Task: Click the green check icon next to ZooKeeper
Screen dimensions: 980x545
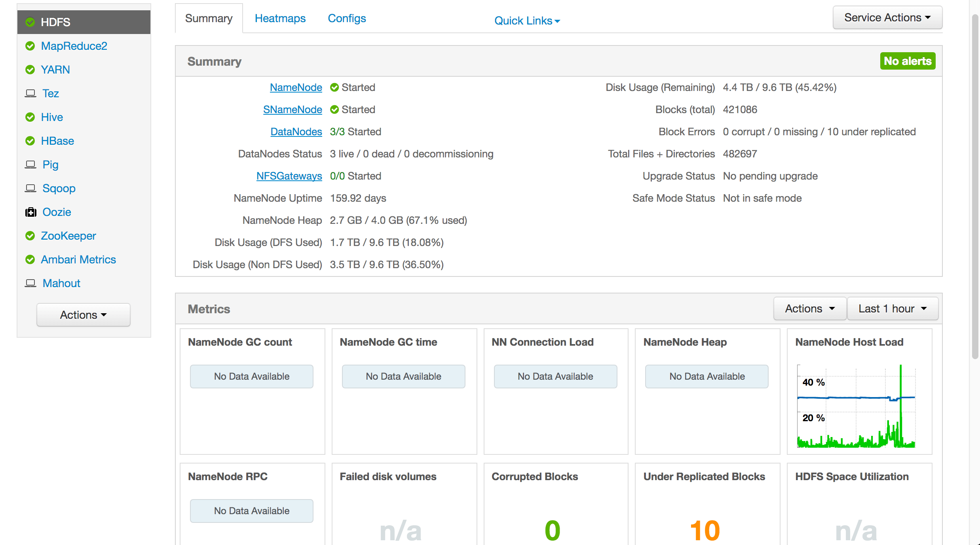Action: [30, 236]
